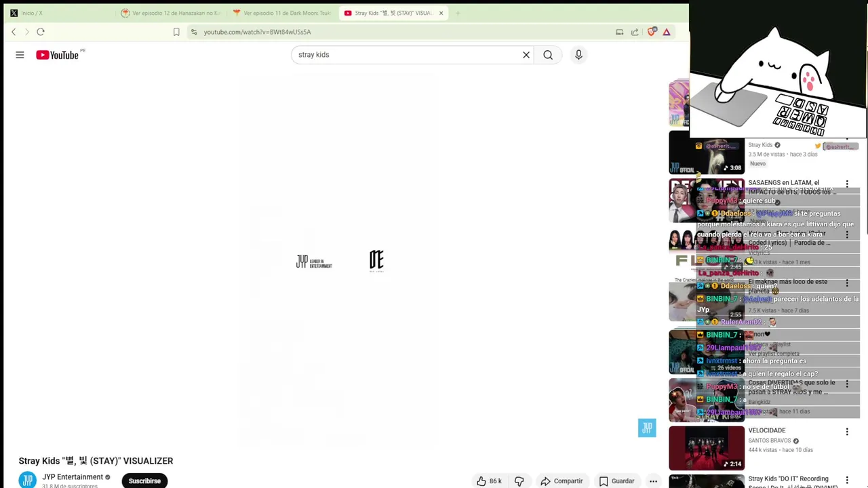The image size is (868, 488).
Task: Close the Stray Kids YouTube tab
Action: point(441,13)
